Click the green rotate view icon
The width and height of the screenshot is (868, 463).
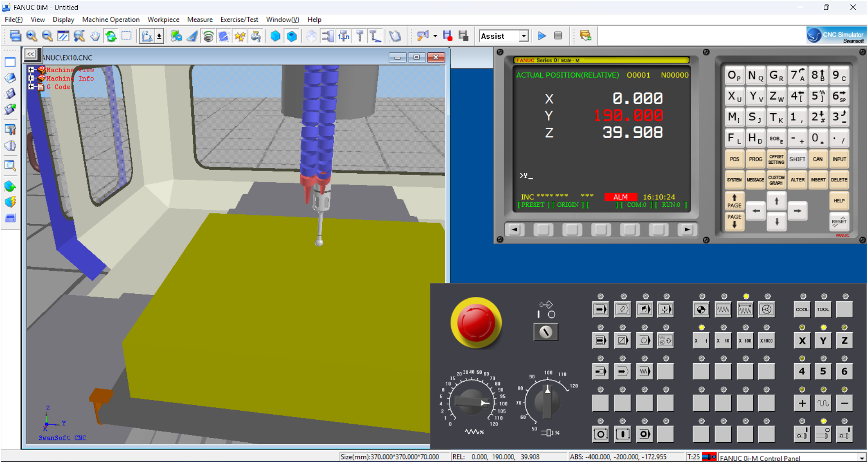point(111,36)
